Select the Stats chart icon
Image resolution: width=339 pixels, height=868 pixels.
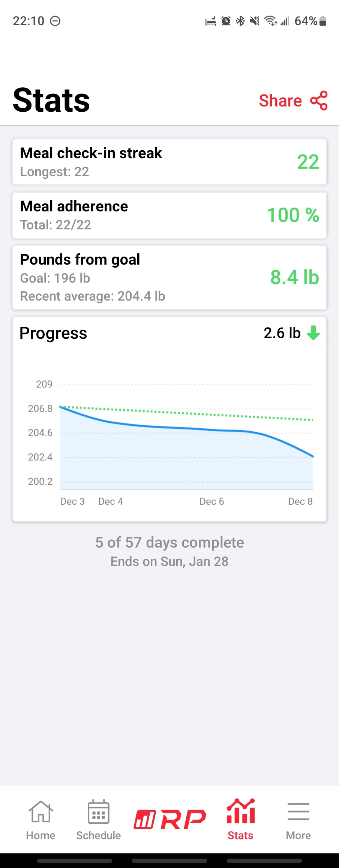pos(240,811)
